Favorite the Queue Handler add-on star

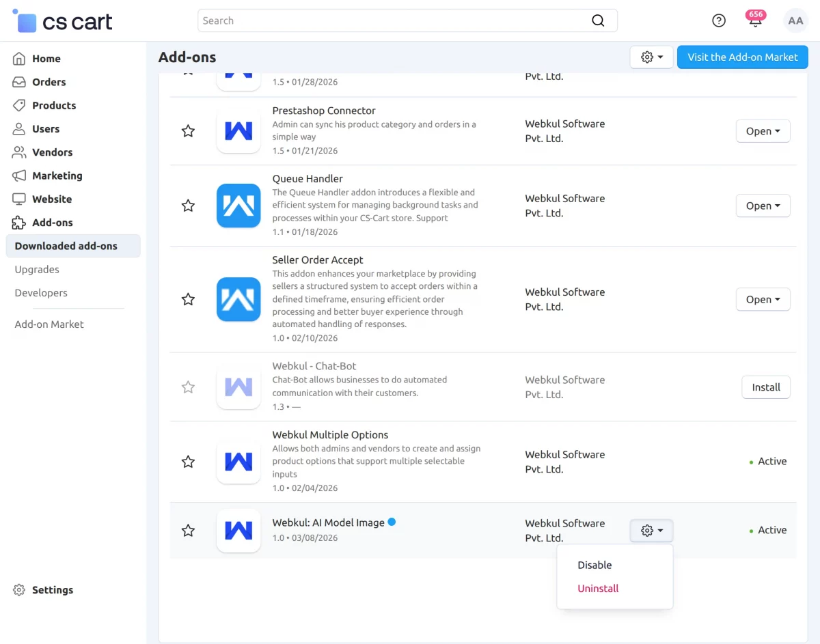click(x=188, y=206)
